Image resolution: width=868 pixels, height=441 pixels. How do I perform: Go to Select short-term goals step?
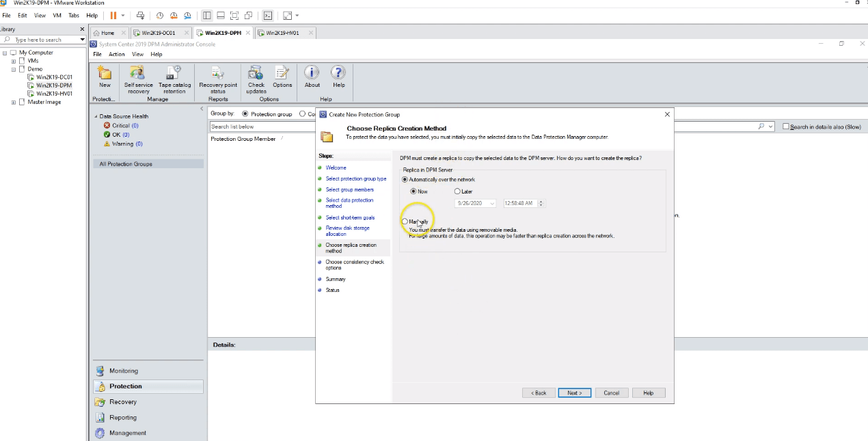coord(350,217)
